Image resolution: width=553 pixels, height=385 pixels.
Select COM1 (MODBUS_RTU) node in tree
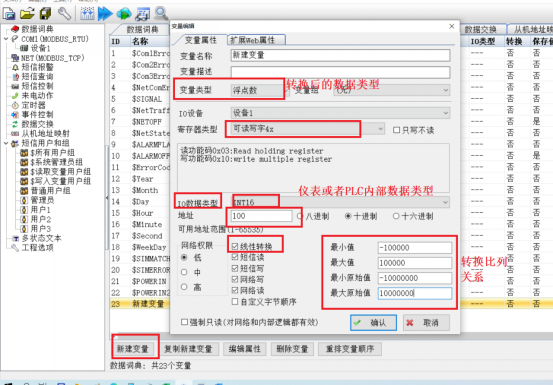[55, 39]
